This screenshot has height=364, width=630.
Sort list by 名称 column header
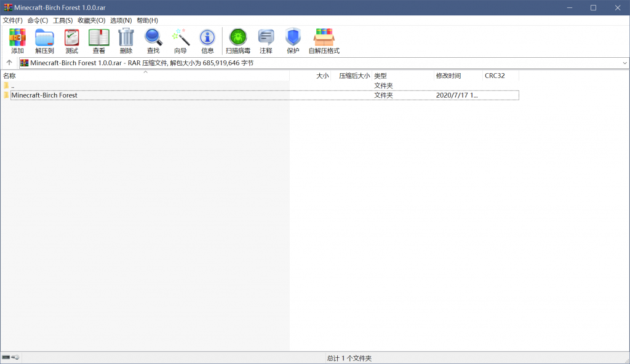coord(10,76)
